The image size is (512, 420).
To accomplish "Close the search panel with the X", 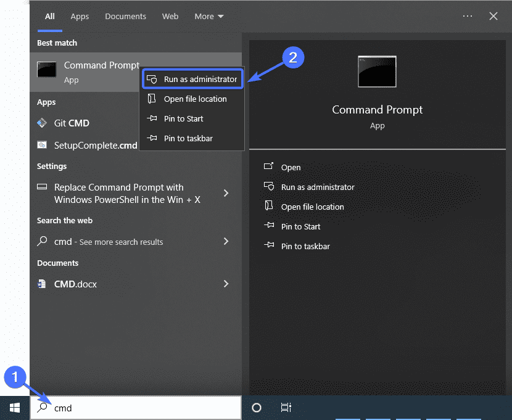I will pyautogui.click(x=493, y=16).
